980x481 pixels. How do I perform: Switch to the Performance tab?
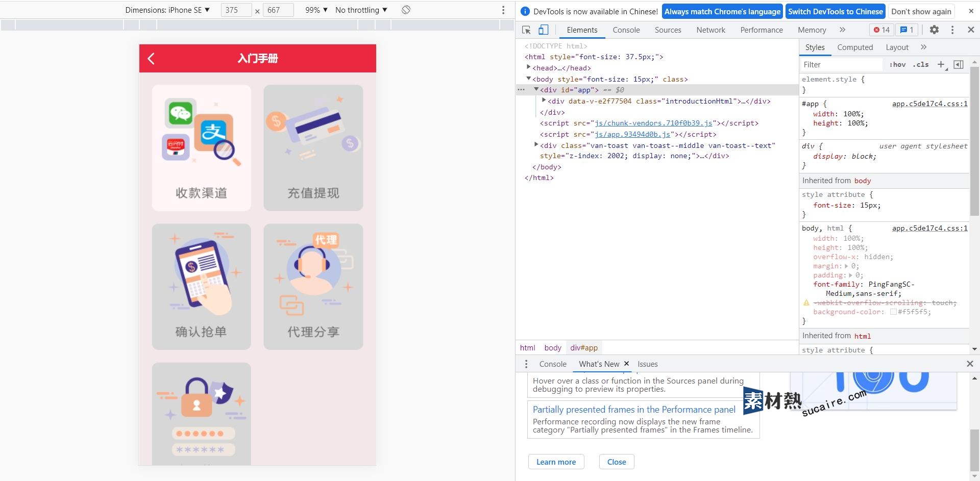tap(761, 30)
